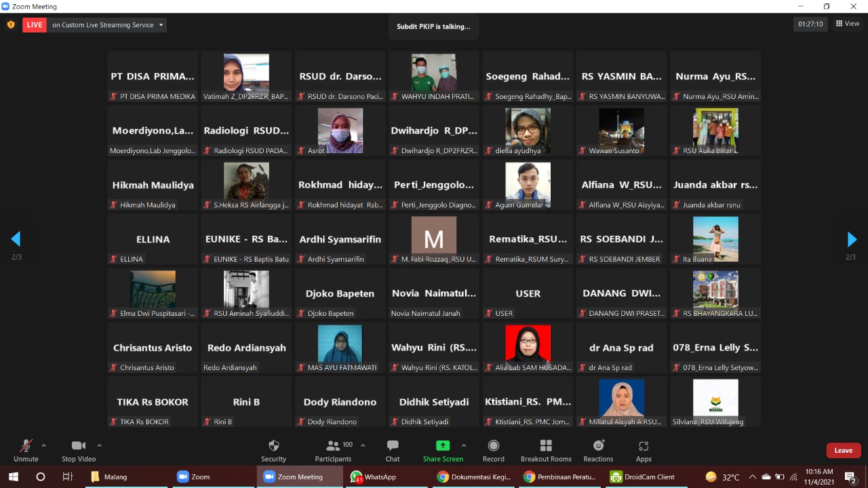Image resolution: width=868 pixels, height=488 pixels.
Task: Open video options arrow next to Stop Video
Action: (x=100, y=445)
